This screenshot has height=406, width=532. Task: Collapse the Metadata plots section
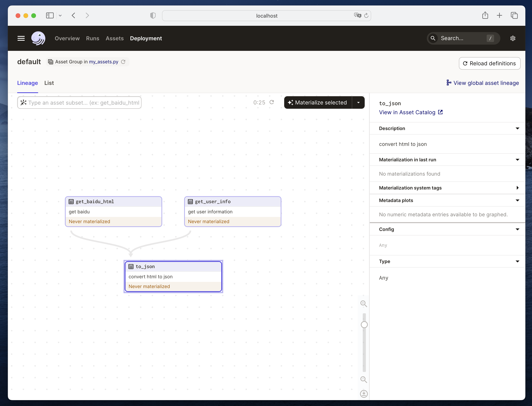[x=517, y=200]
